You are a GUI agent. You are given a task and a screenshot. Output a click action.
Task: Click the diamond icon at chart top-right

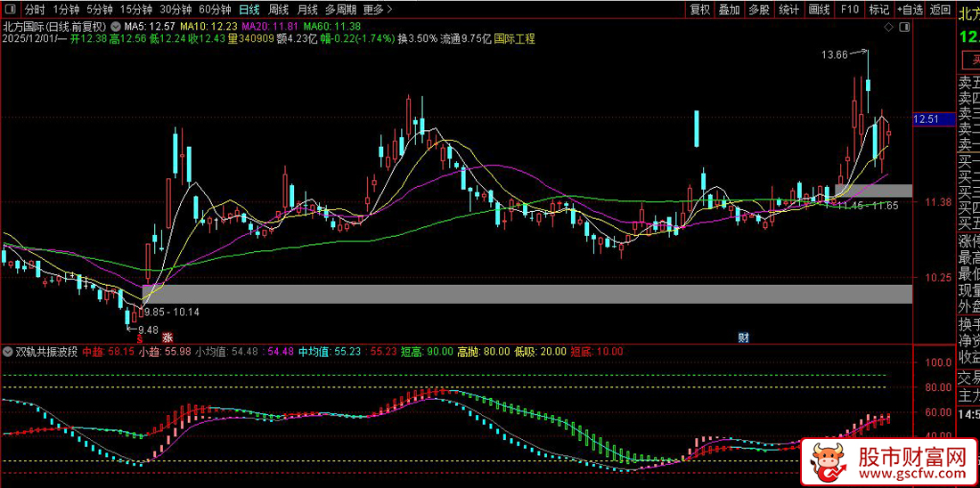click(889, 28)
